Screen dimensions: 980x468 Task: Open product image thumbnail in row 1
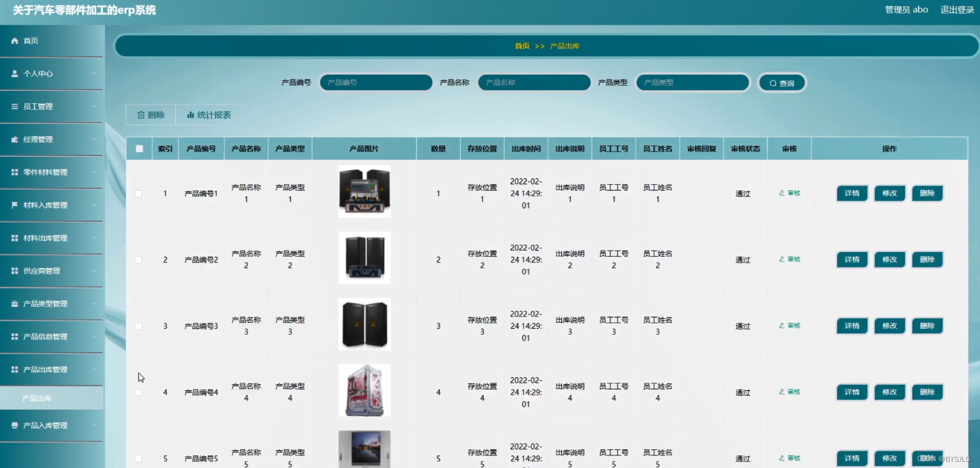click(365, 192)
